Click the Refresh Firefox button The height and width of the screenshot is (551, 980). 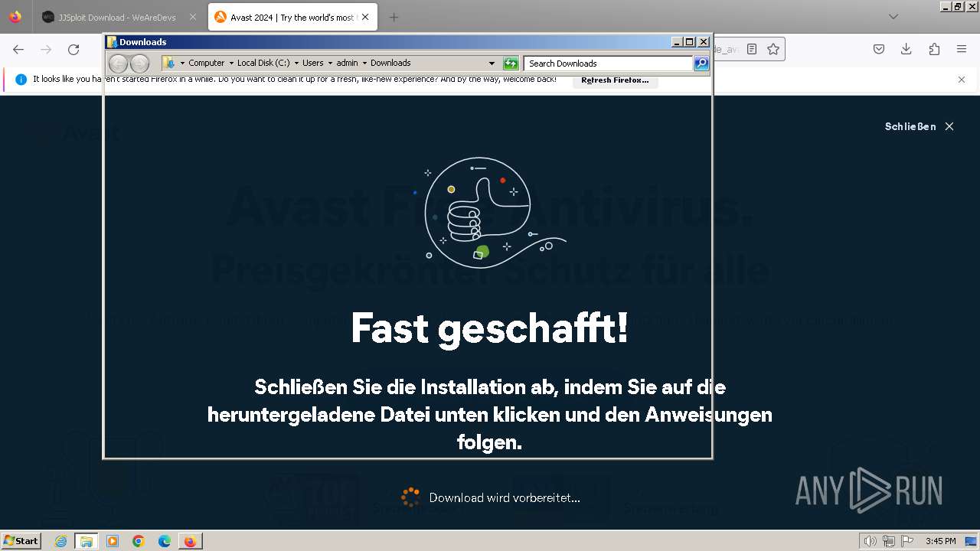615,80
